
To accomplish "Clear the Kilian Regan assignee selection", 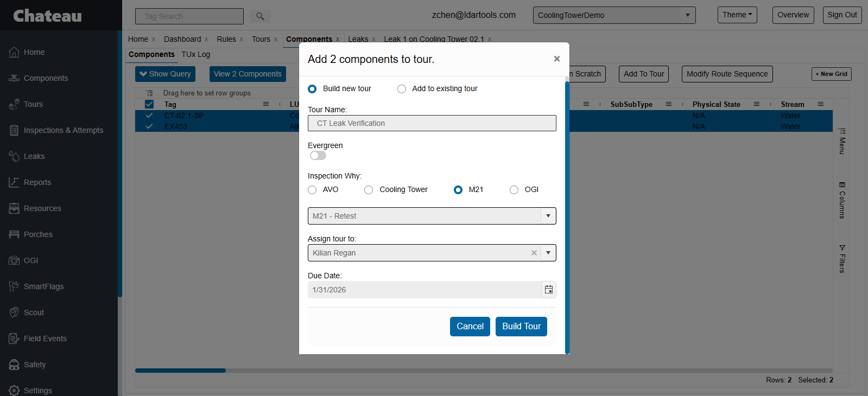I will [534, 253].
